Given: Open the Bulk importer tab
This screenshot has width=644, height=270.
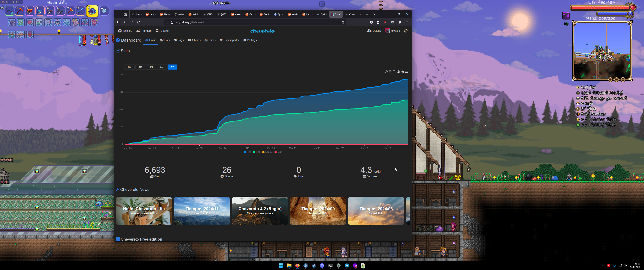Looking at the screenshot, I should point(229,40).
